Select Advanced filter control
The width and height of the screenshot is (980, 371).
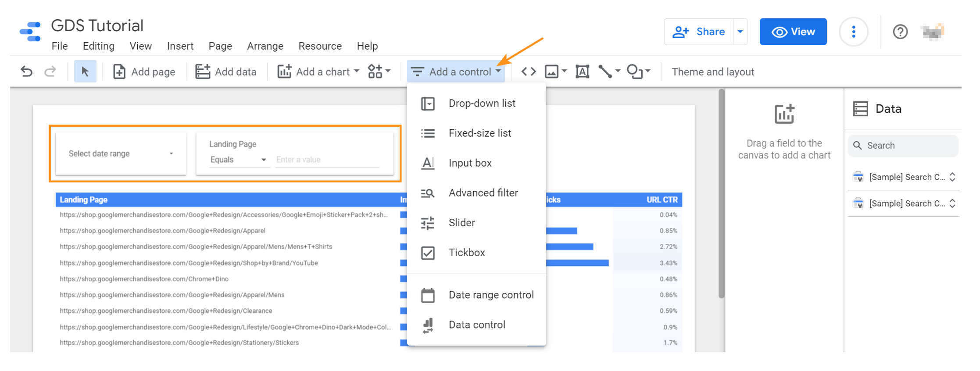pyautogui.click(x=476, y=193)
